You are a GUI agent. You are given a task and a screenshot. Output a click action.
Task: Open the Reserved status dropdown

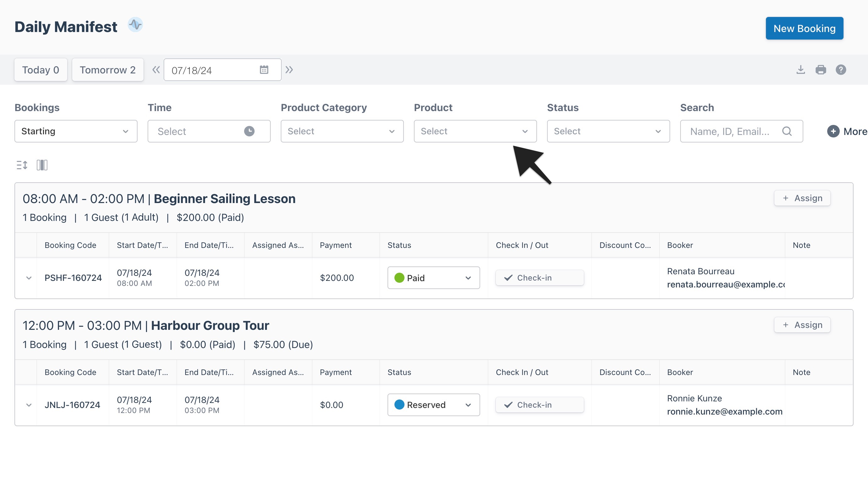(x=433, y=405)
